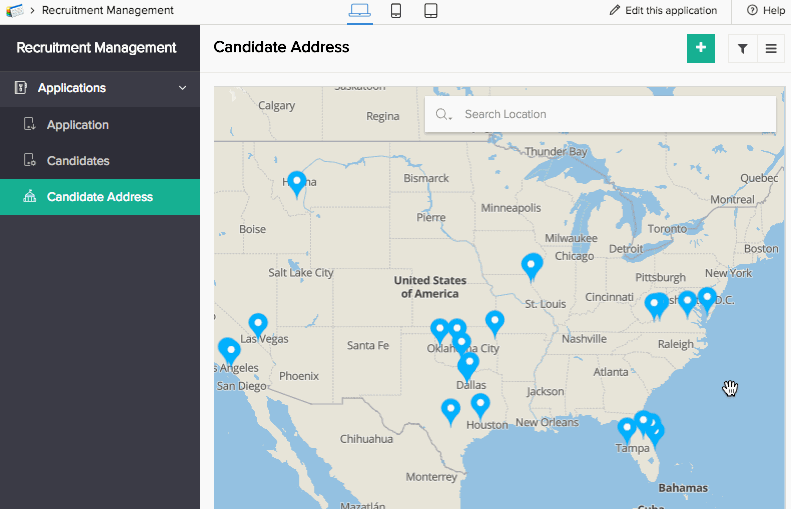Click the Candidates report icon in sidebar

(x=30, y=160)
